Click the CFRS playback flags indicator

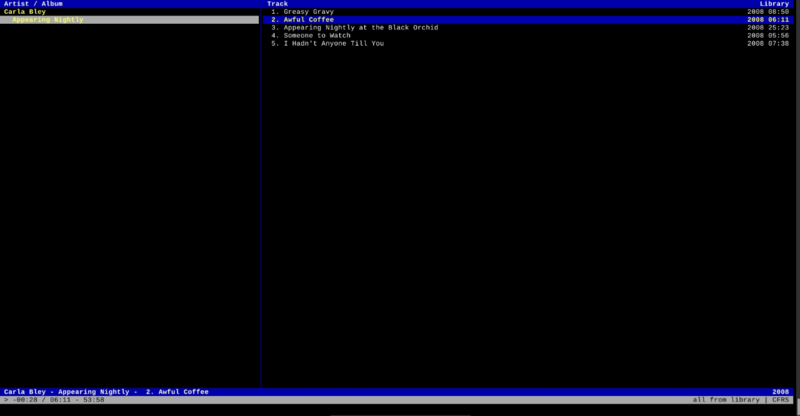point(781,400)
